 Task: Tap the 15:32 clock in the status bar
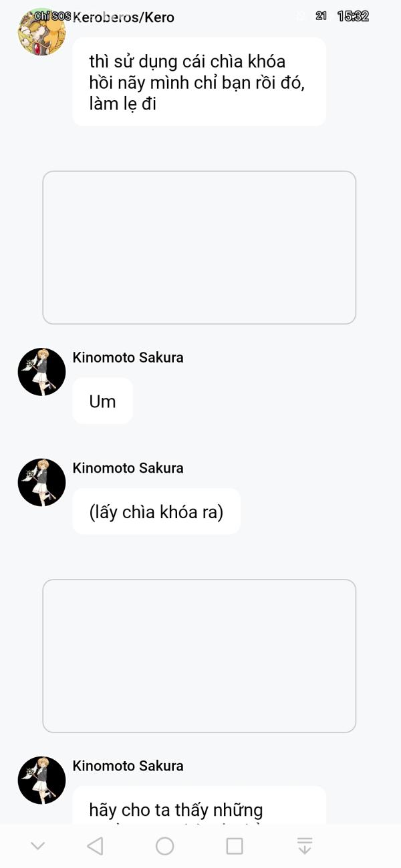(353, 16)
